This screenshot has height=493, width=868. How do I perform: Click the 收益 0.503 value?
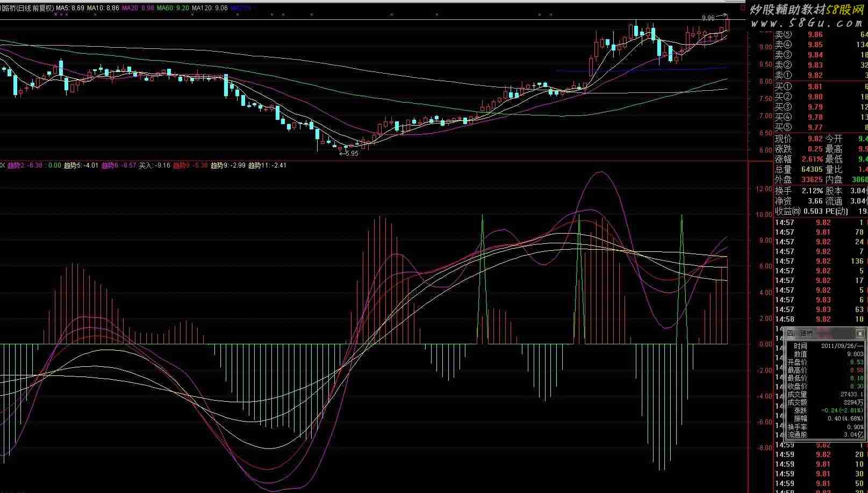click(813, 211)
